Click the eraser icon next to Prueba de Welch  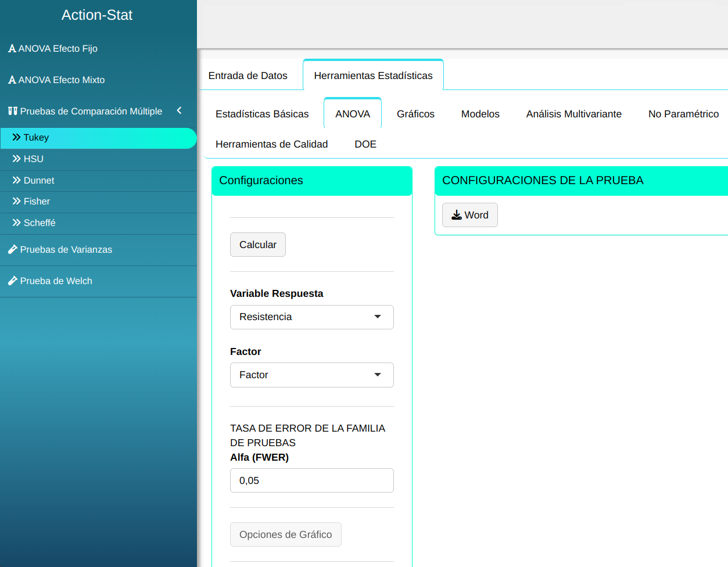[x=12, y=281]
